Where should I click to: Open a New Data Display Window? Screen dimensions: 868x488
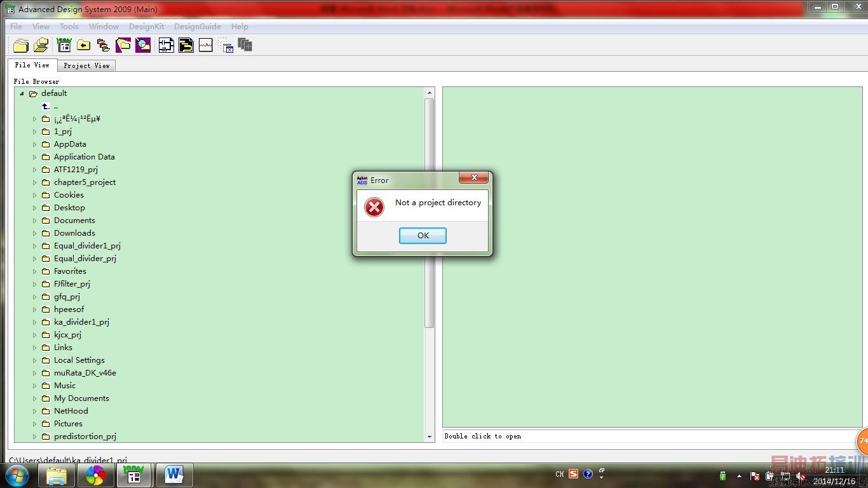pos(205,45)
